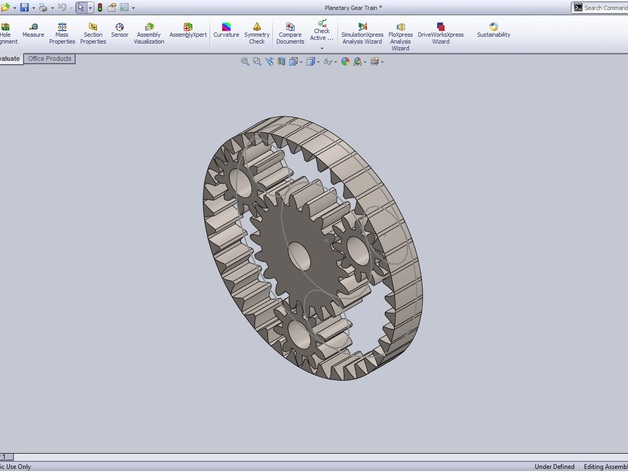628x472 pixels.
Task: Click the Print icon
Action: (43, 7)
